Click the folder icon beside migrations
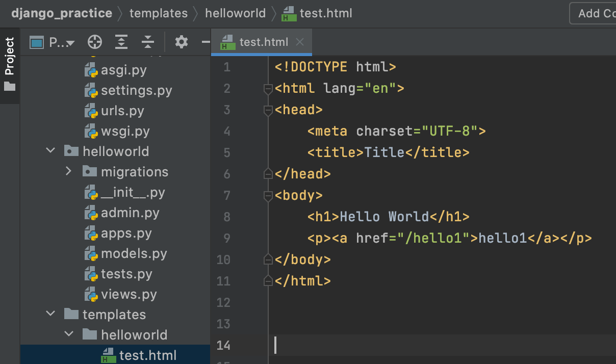Screen dimensions: 616x364 90,171
